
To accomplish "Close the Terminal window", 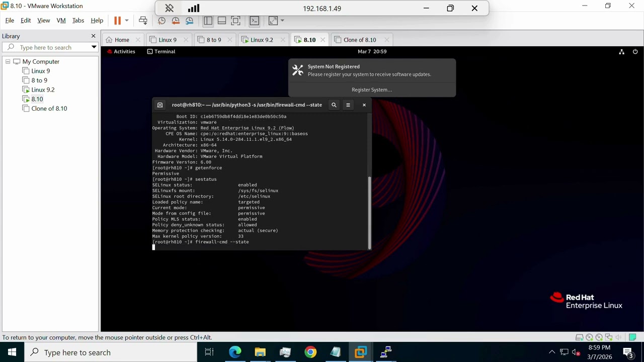I will pyautogui.click(x=364, y=105).
